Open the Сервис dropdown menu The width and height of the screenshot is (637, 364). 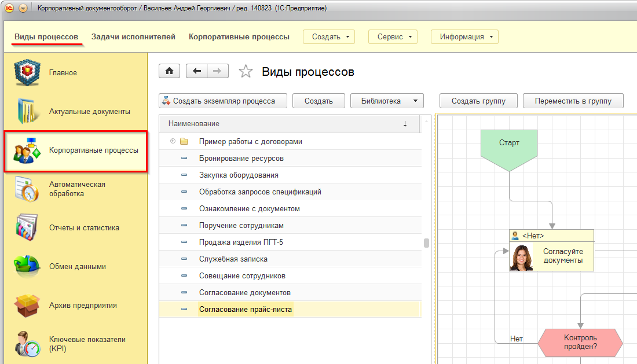coord(393,36)
